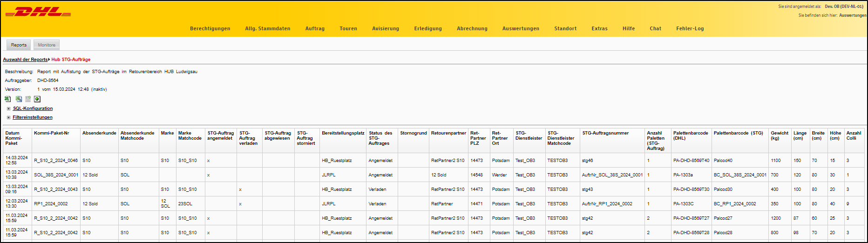Open the Berechtigungen menu
The width and height of the screenshot is (868, 243).
click(x=210, y=28)
